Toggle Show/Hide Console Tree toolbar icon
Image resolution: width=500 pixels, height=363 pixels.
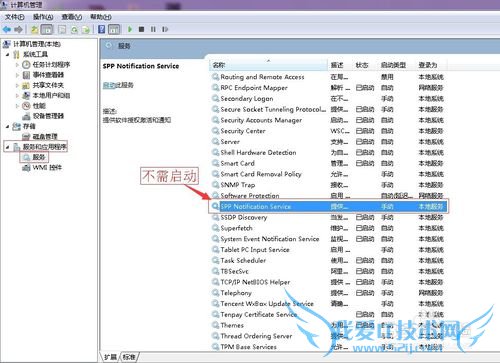point(47,30)
